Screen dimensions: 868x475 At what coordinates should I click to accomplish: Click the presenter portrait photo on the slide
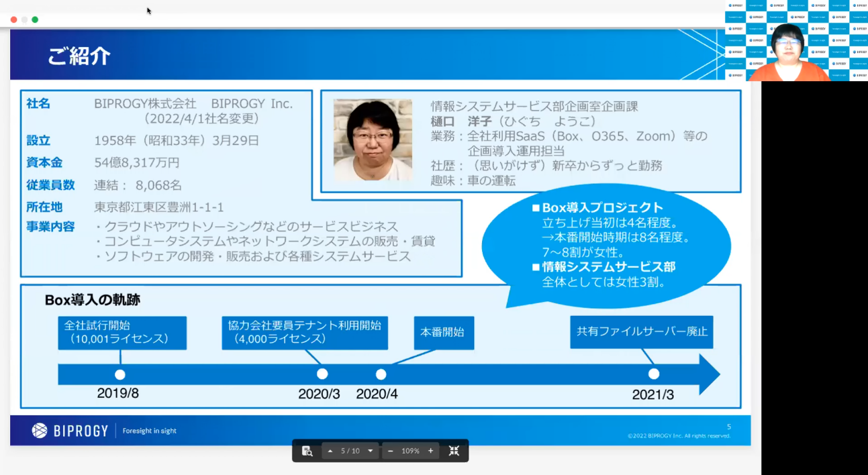373,140
